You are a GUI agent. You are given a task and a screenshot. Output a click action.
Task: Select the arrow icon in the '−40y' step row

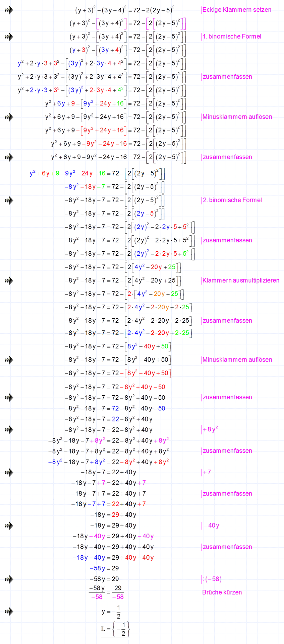click(x=9, y=526)
